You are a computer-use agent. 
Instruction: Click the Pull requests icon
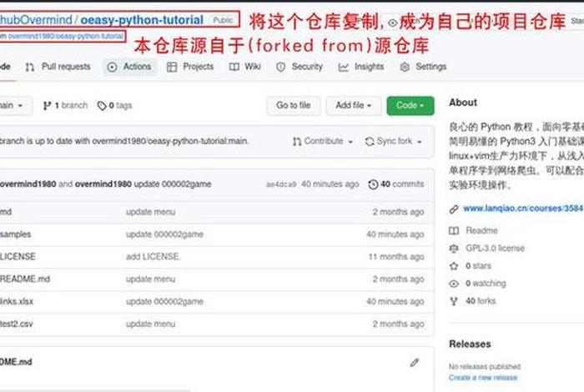pos(30,67)
